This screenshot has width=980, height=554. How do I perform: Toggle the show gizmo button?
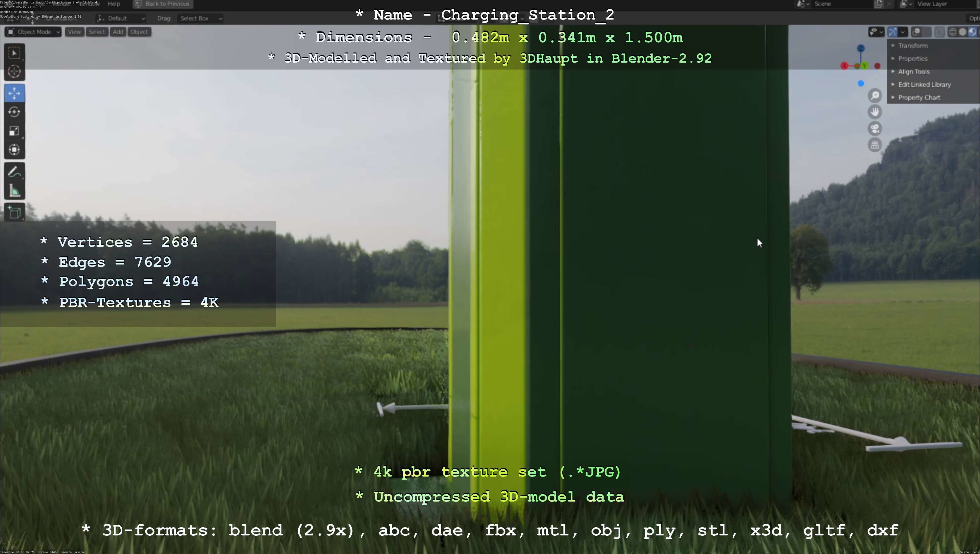tap(893, 32)
